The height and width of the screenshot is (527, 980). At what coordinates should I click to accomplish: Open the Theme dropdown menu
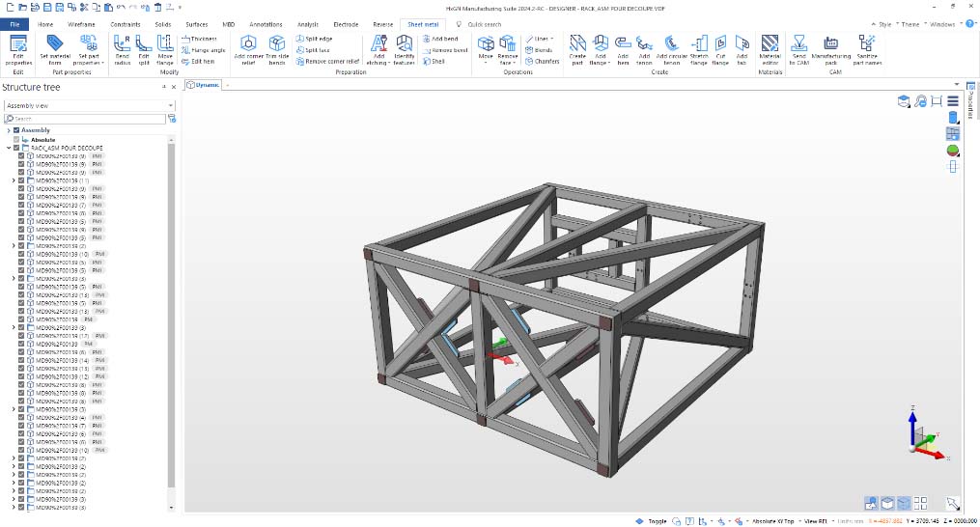[x=909, y=24]
